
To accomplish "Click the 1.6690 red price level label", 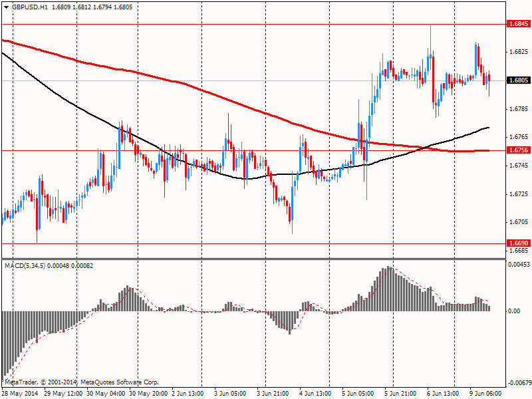I will tap(519, 243).
